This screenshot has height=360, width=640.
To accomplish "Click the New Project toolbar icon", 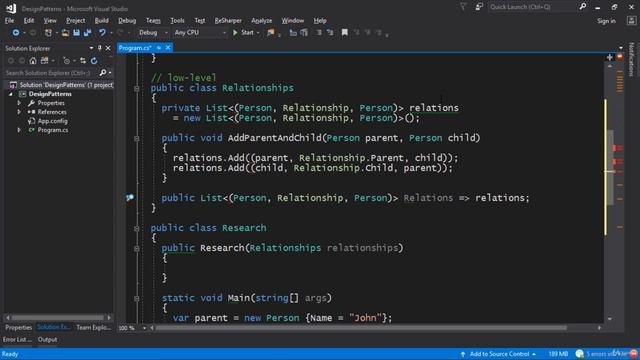I will click(48, 33).
